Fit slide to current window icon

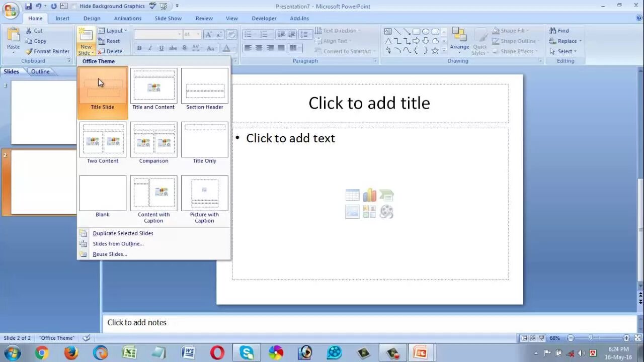(x=637, y=338)
